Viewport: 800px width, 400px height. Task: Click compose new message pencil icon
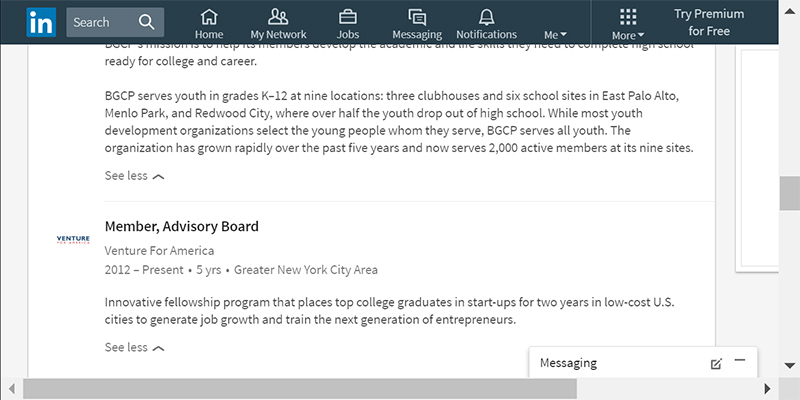[x=716, y=364]
